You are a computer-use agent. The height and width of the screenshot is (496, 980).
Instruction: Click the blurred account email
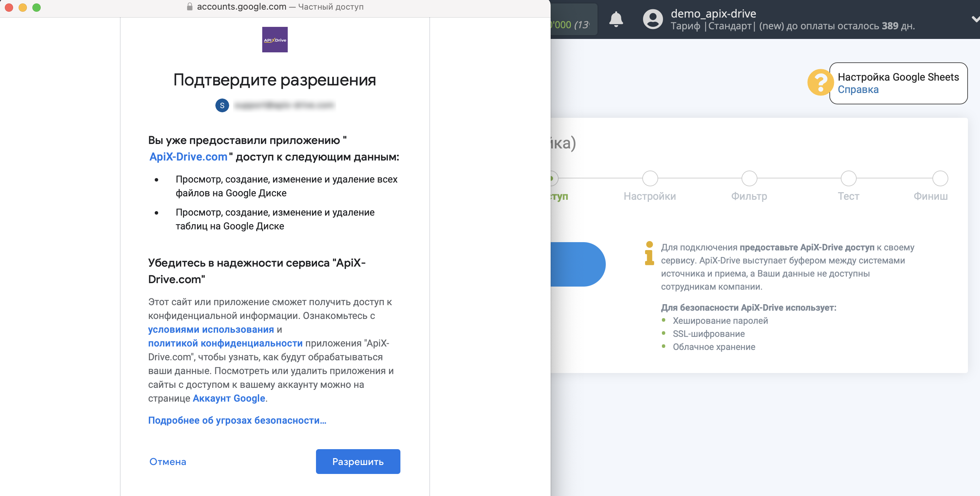(284, 105)
